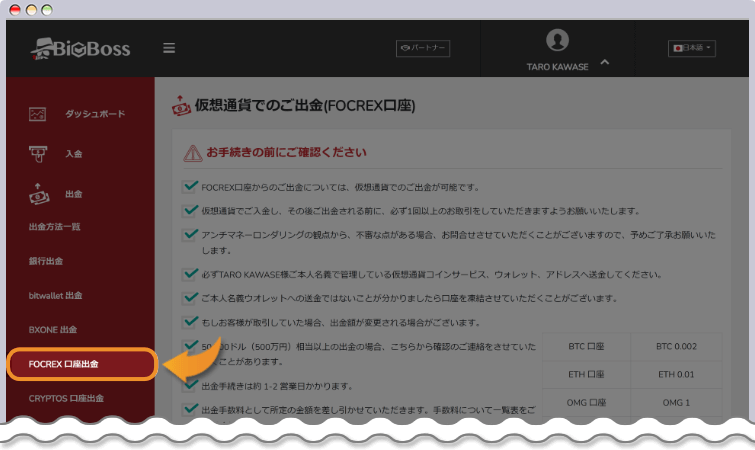The width and height of the screenshot is (755, 450).
Task: Open 出金 in the sidebar
Action: point(74,194)
